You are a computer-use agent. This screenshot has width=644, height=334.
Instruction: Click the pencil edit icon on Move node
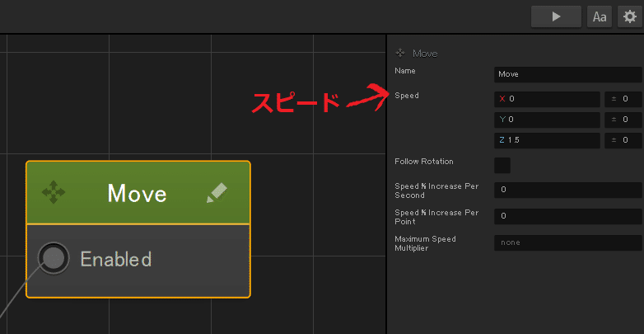[217, 193]
